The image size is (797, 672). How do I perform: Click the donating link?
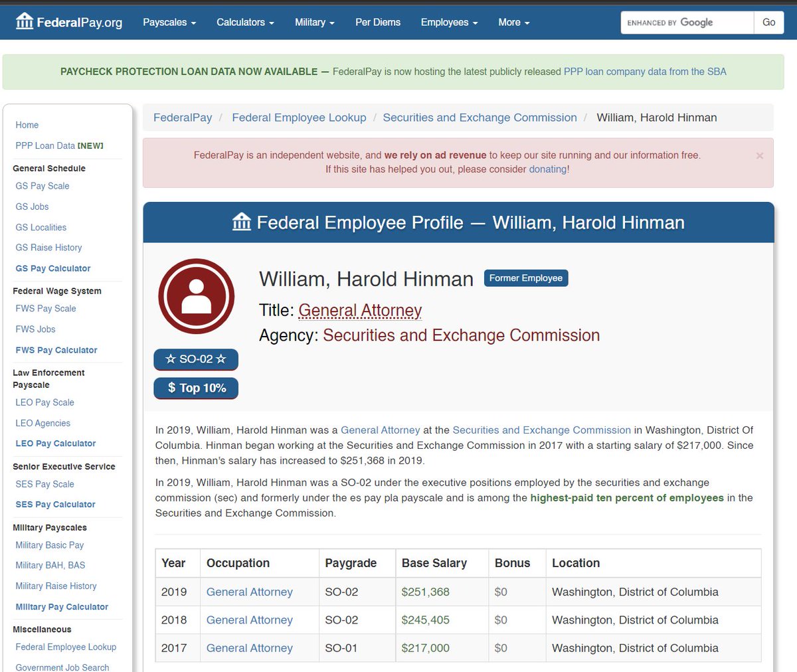coord(548,169)
